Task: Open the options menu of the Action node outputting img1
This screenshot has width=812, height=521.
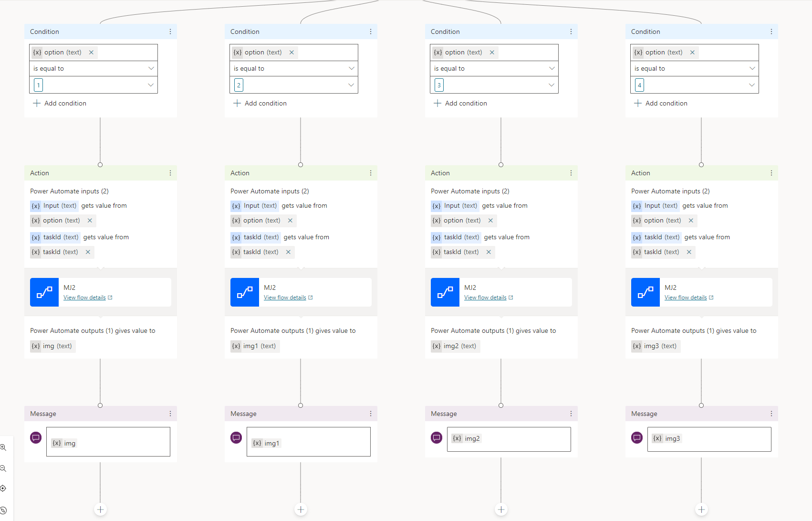Action: pyautogui.click(x=371, y=173)
